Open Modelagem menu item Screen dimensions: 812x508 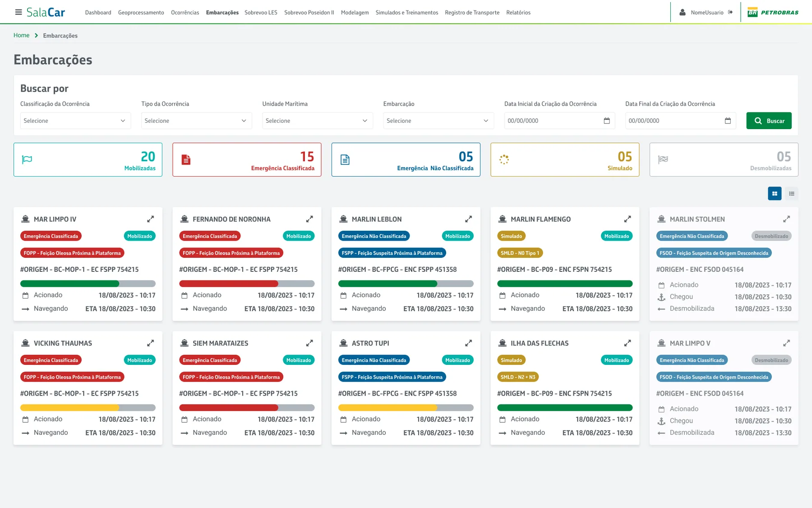355,13
